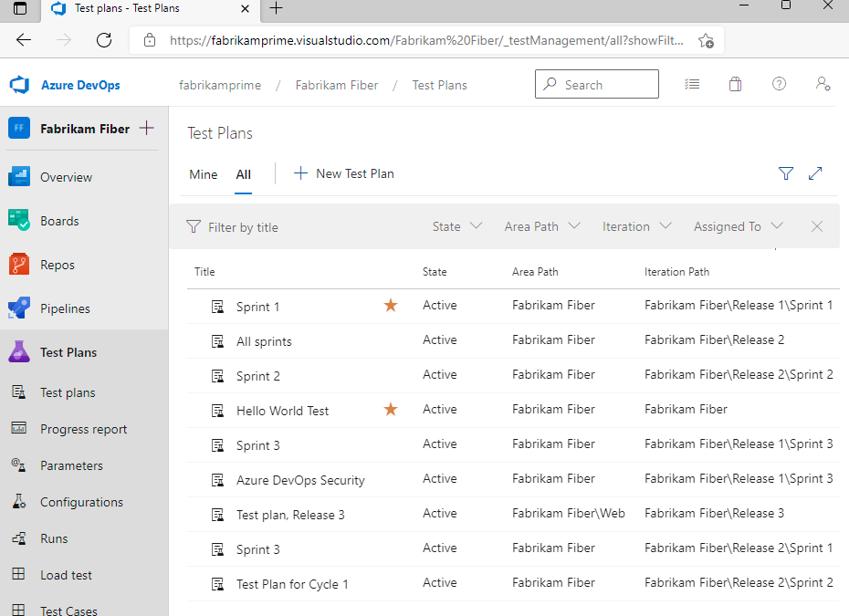Close the Test plans browser tab
This screenshot has height=616, width=849.
point(245,8)
